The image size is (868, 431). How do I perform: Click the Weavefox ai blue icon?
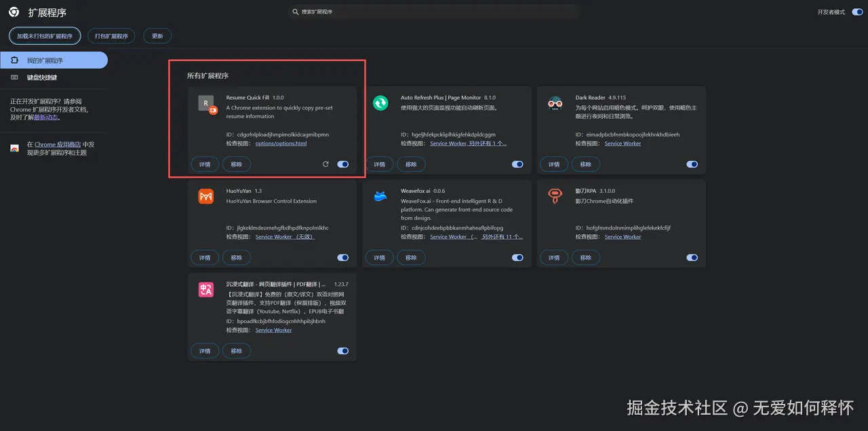[380, 196]
